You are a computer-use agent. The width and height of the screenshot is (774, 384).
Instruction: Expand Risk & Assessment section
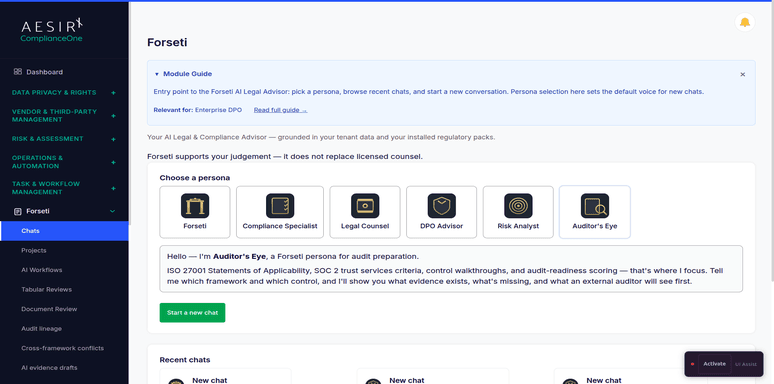pos(113,139)
